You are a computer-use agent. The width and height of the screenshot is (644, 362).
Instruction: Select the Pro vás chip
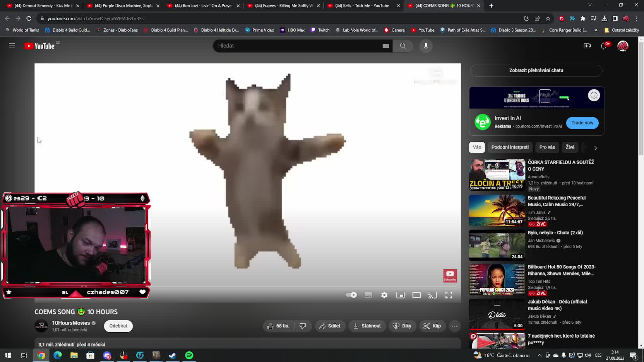(547, 147)
